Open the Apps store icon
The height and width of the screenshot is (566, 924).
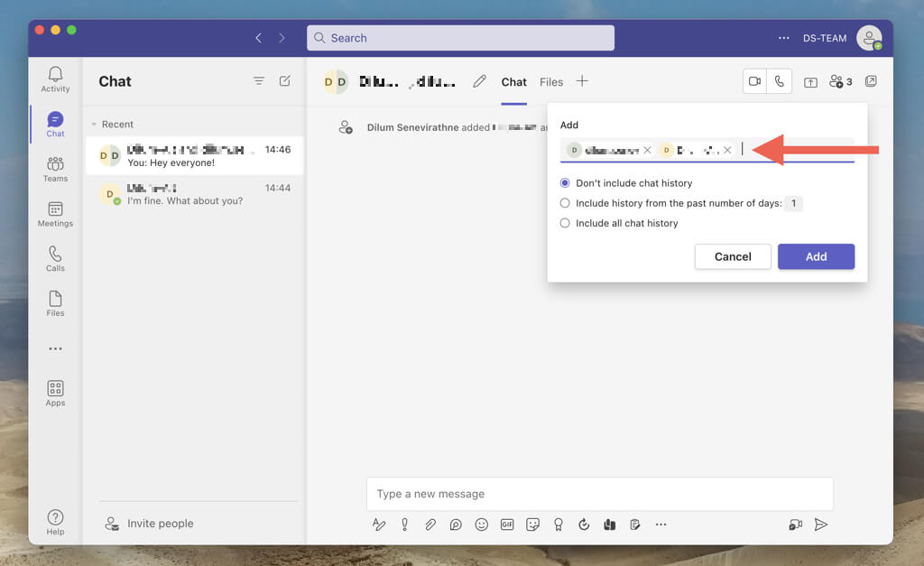coord(55,393)
